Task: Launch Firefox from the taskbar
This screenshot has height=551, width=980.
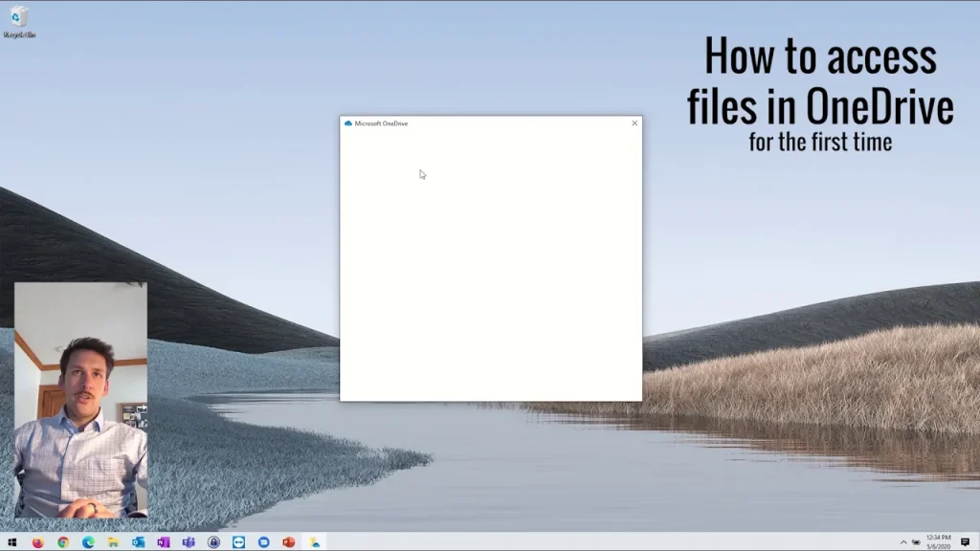Action: point(37,542)
